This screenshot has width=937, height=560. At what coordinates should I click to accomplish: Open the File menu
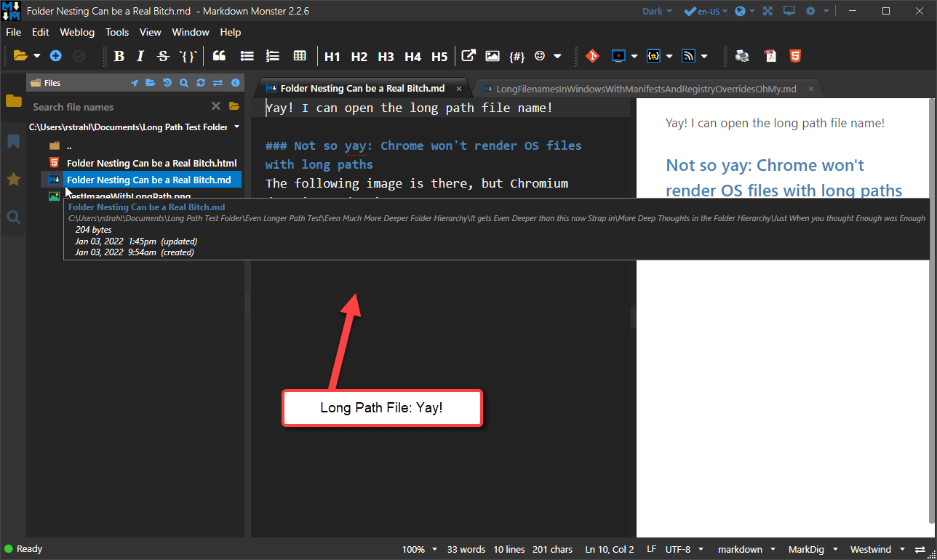tap(14, 32)
